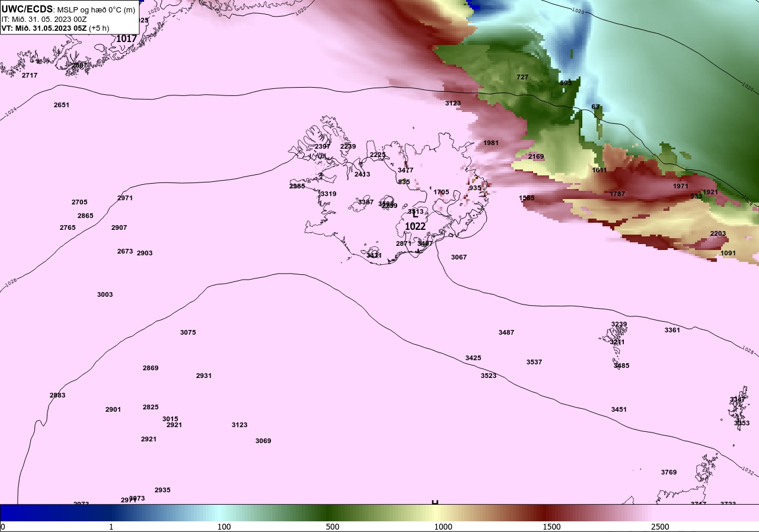759x532 pixels.
Task: Select the 2225 value
Action: tap(378, 155)
